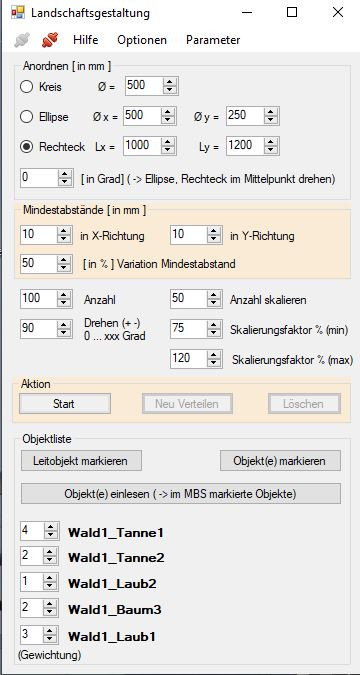Click the Landschaftsgestaltung title bar app icon
360x675 pixels.
pyautogui.click(x=18, y=12)
